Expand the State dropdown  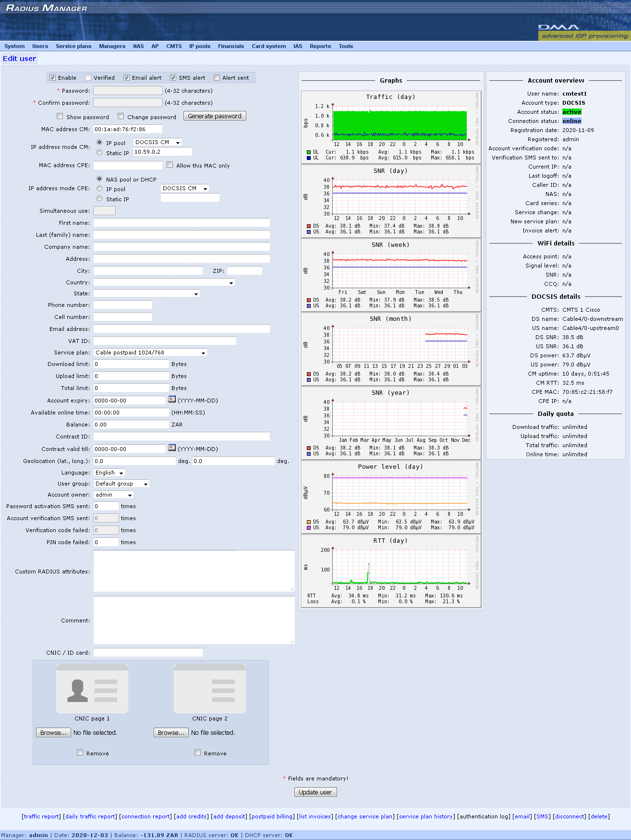(146, 293)
